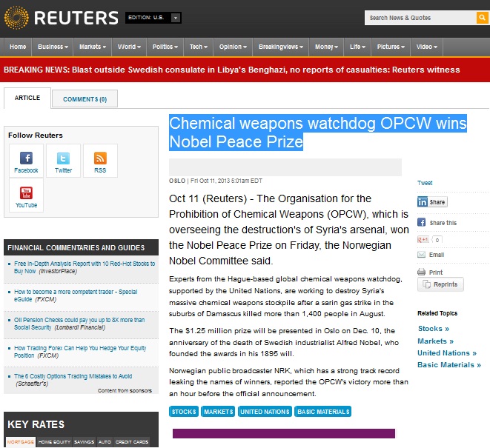
Task: Click the orange search magnifier button
Action: coord(483,18)
